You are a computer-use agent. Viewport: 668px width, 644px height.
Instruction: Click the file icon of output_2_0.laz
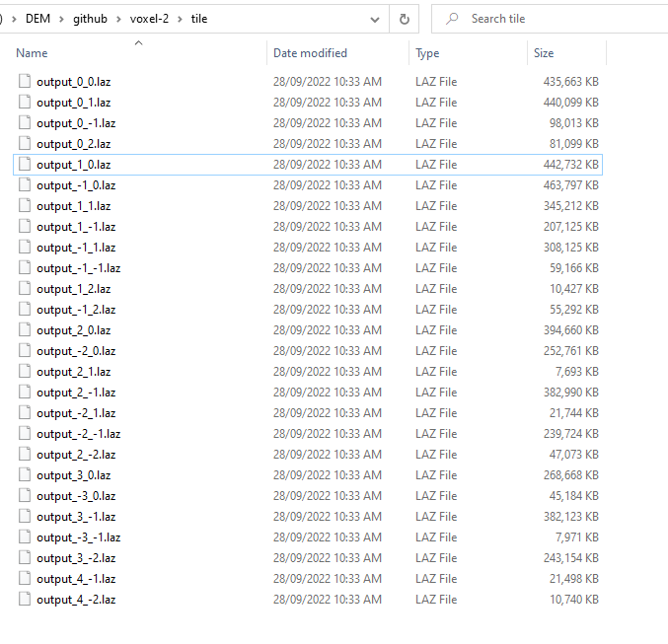pyautogui.click(x=25, y=329)
